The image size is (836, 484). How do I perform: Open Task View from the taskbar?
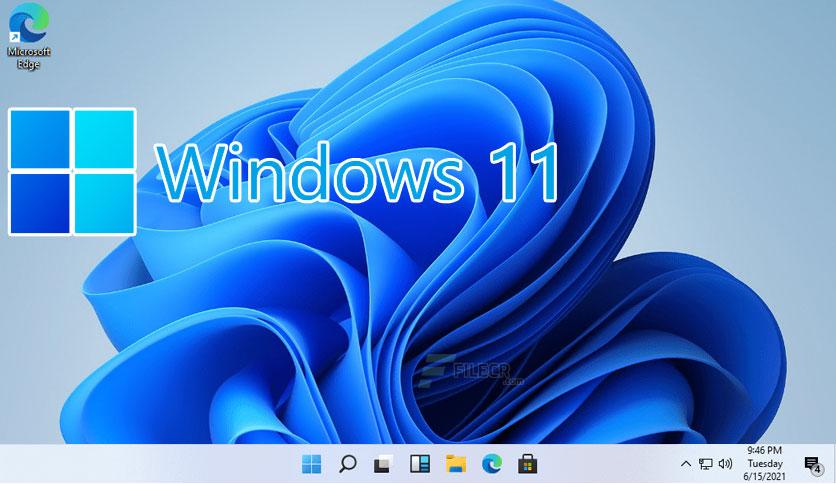[382, 464]
